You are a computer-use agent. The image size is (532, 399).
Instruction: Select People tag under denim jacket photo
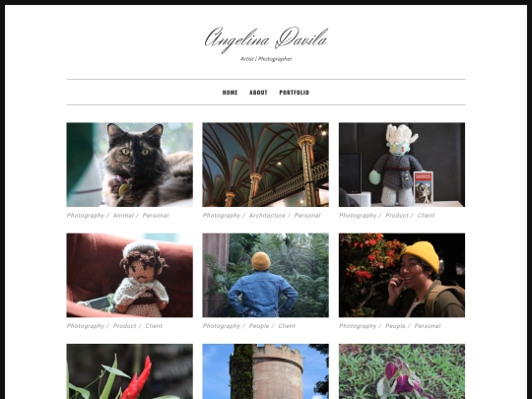click(x=259, y=326)
